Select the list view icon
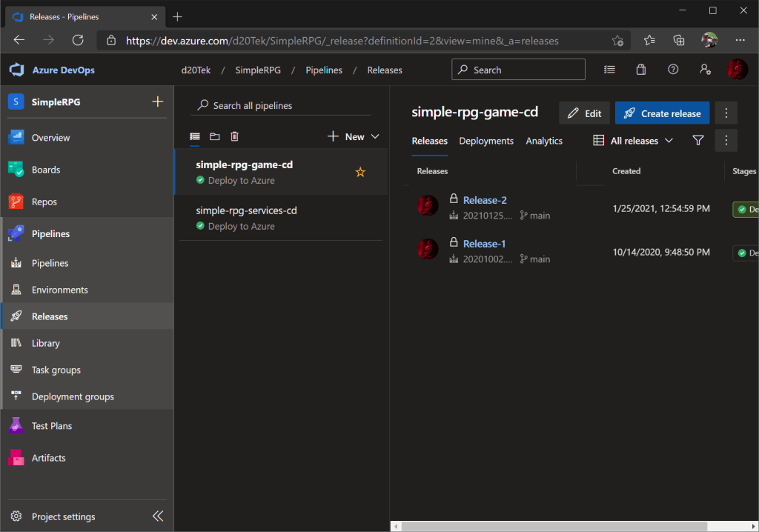The image size is (759, 532). click(195, 136)
